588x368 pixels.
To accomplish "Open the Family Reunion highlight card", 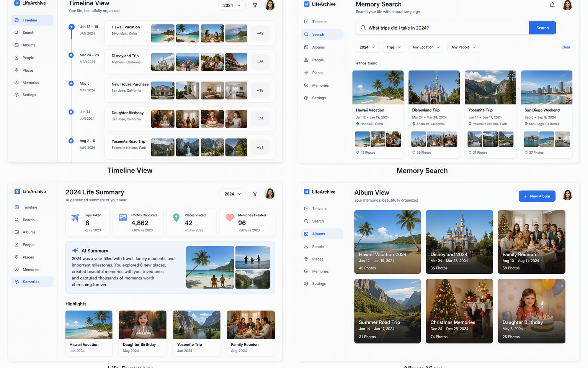I will point(251,333).
